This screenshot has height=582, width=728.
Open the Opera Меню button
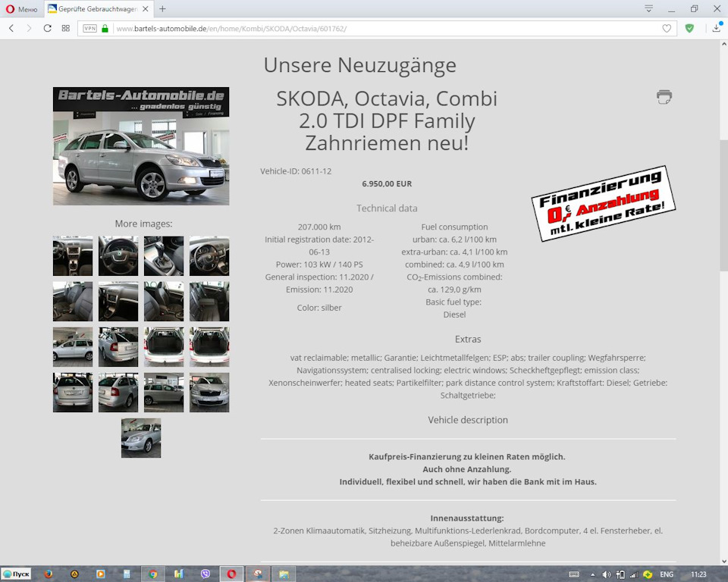point(21,9)
